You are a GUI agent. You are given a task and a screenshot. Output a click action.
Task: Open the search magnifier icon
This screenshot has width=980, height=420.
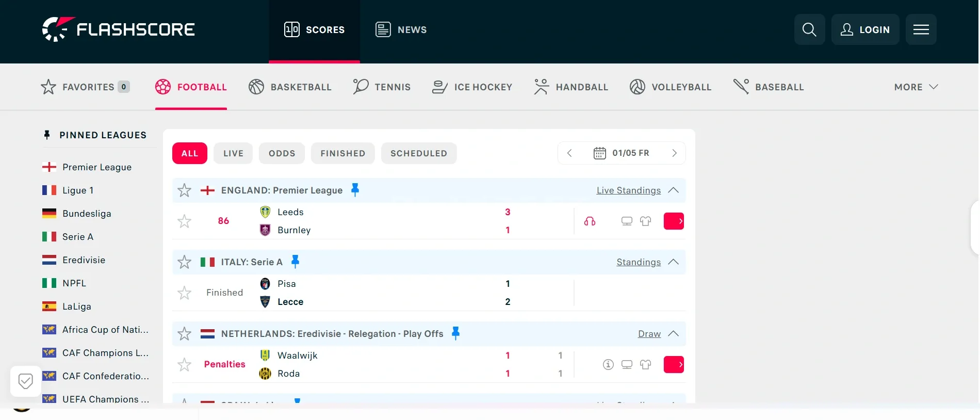pyautogui.click(x=809, y=29)
